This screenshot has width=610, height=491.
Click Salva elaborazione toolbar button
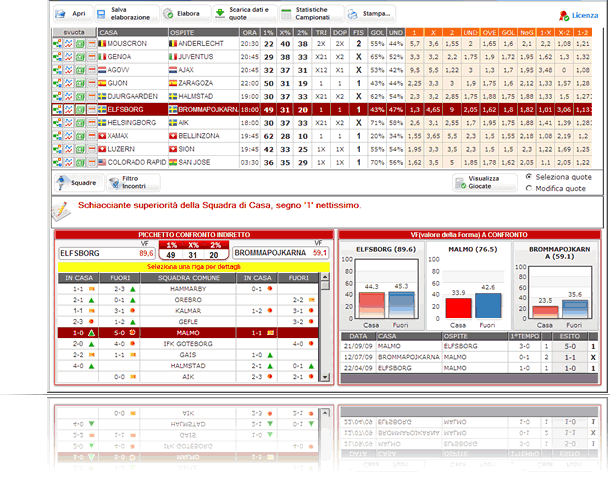point(126,14)
